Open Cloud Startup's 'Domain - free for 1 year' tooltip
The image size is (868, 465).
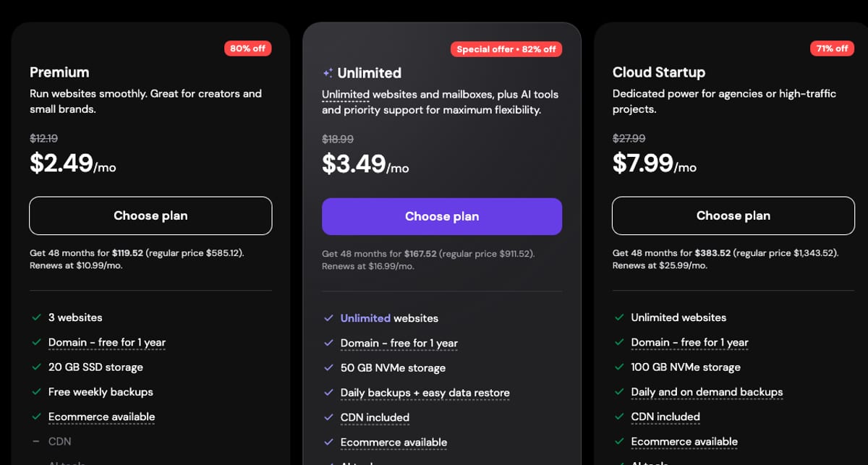pos(689,342)
